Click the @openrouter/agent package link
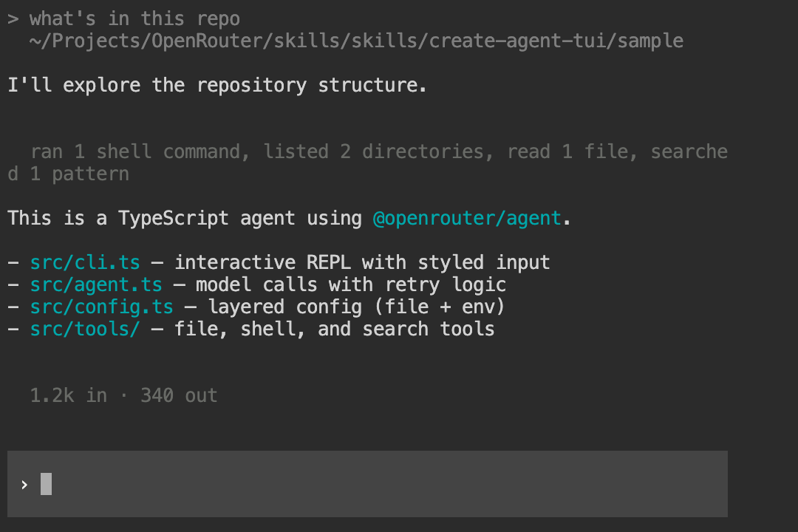This screenshot has width=798, height=532. (x=467, y=218)
